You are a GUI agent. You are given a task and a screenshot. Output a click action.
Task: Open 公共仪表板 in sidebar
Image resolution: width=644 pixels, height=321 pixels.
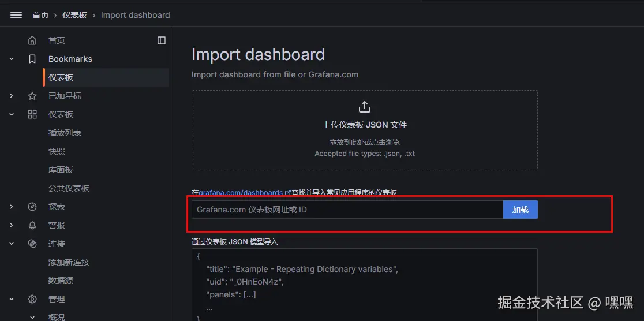pyautogui.click(x=69, y=188)
